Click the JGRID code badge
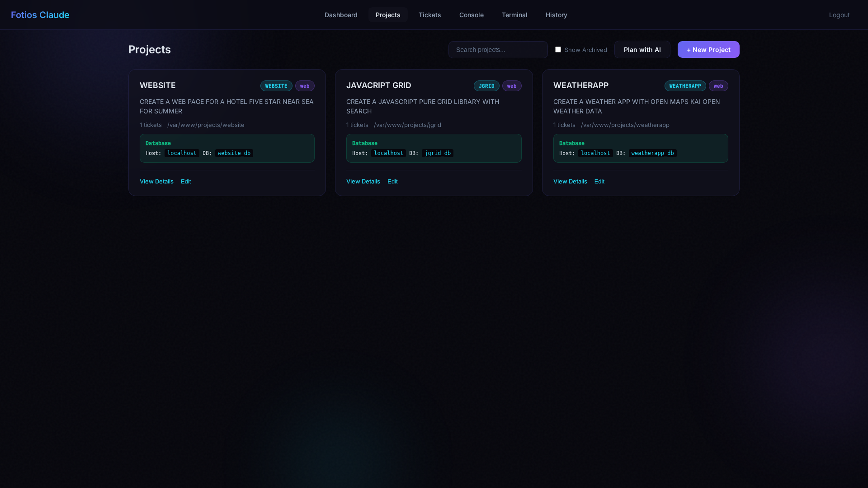The width and height of the screenshot is (868, 488). pyautogui.click(x=486, y=86)
